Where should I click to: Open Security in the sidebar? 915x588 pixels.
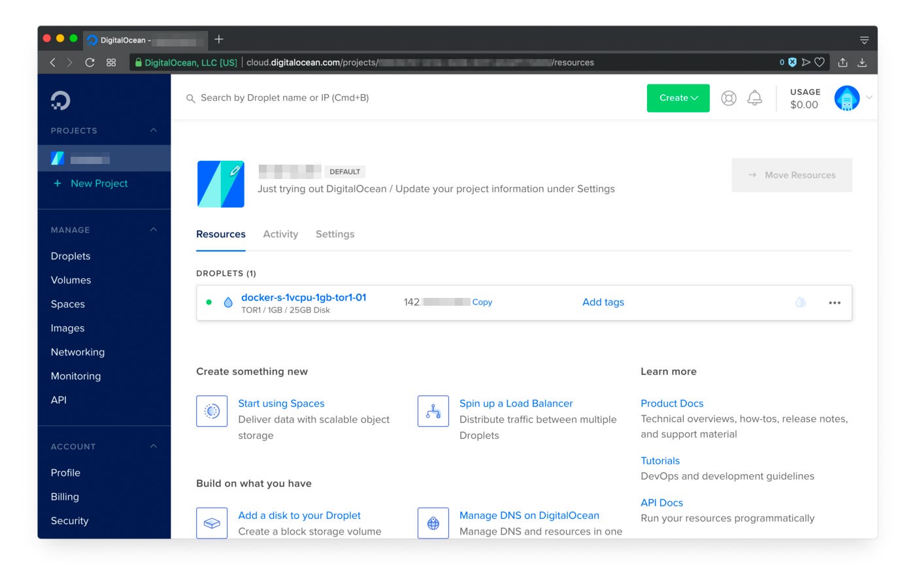(x=69, y=521)
